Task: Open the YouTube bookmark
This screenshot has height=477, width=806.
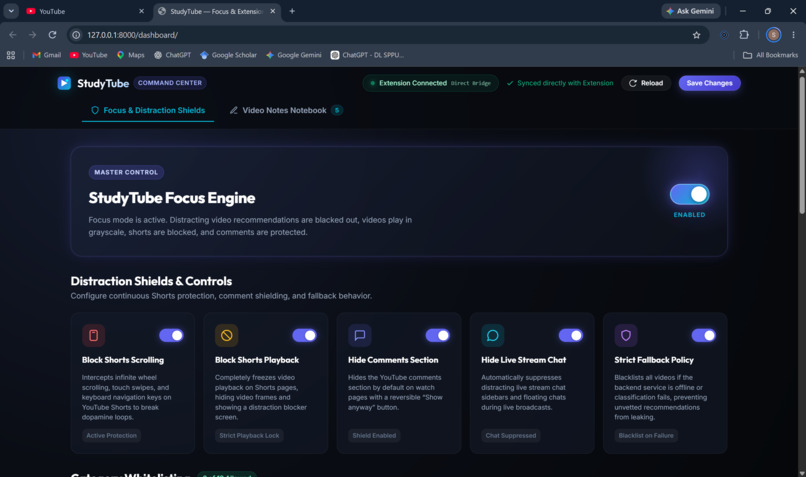Action: click(88, 55)
